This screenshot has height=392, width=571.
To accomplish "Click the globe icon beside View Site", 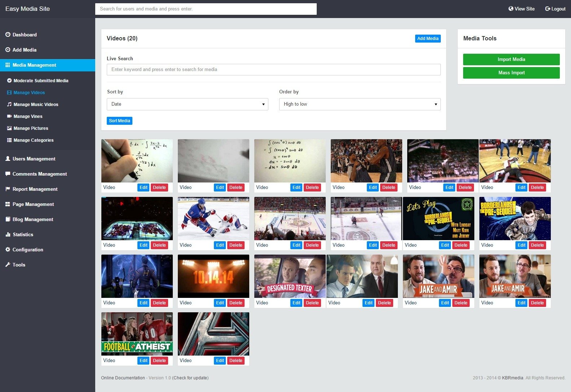I will [511, 9].
